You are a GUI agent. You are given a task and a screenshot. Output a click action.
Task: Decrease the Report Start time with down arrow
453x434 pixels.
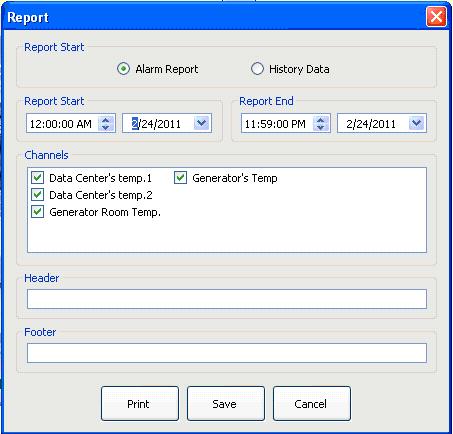pos(106,127)
